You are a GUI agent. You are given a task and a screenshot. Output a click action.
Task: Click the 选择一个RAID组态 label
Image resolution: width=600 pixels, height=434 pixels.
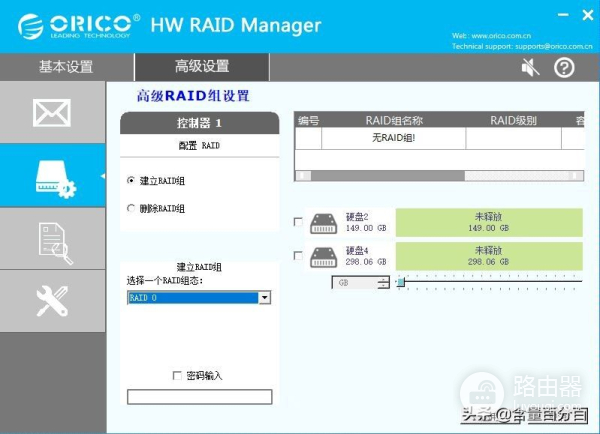pos(165,281)
